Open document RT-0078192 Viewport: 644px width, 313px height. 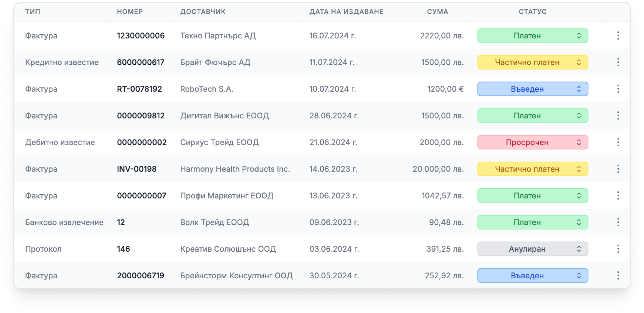139,89
